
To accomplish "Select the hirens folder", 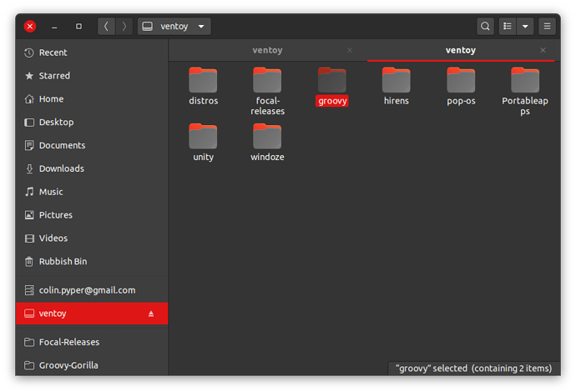I will tap(396, 86).
